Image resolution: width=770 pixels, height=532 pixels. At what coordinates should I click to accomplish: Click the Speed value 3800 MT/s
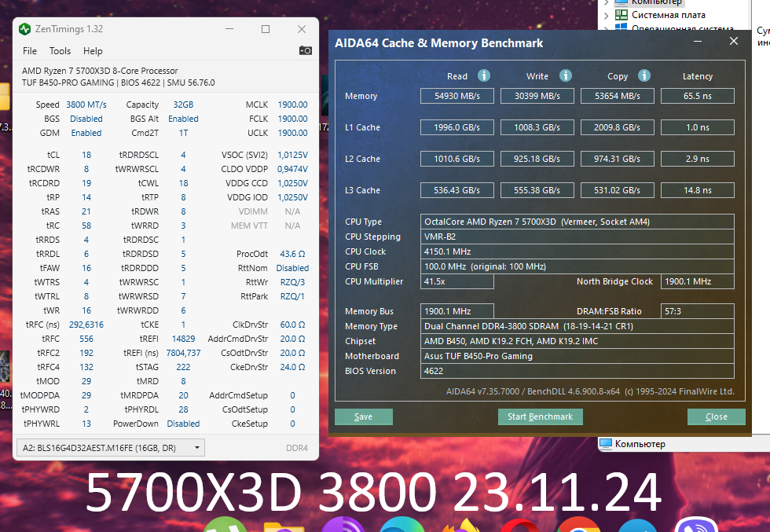tap(86, 105)
